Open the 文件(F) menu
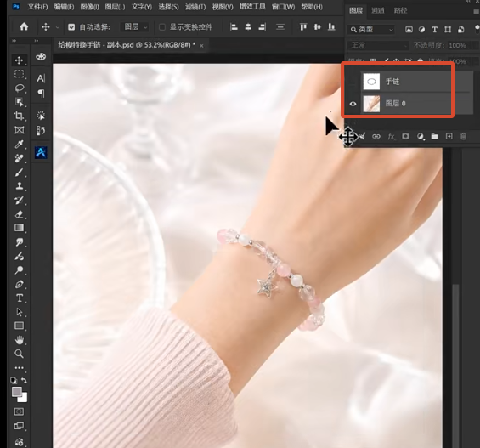The height and width of the screenshot is (448, 480). [37, 7]
